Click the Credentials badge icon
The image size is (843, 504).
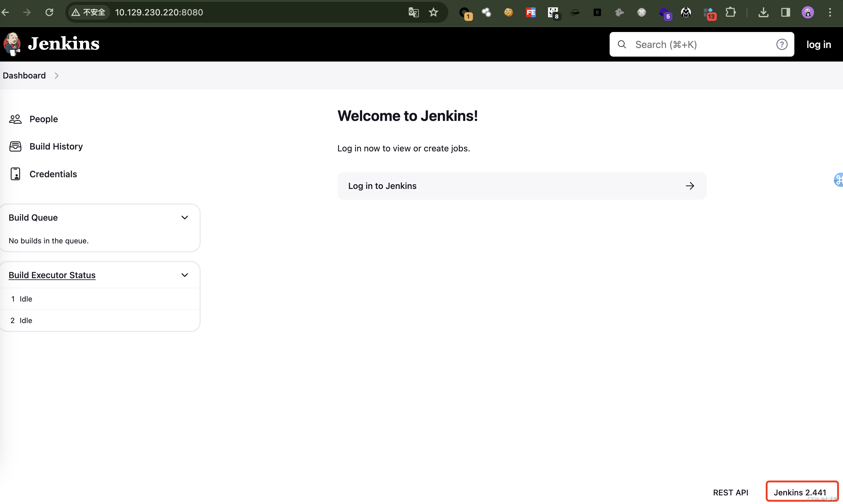click(15, 174)
